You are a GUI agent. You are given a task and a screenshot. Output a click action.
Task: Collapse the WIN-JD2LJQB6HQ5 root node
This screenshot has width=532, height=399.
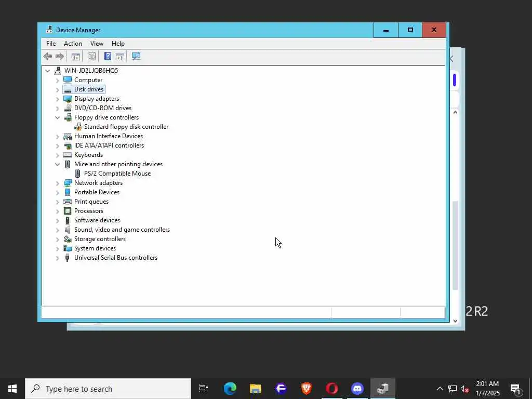click(x=47, y=71)
